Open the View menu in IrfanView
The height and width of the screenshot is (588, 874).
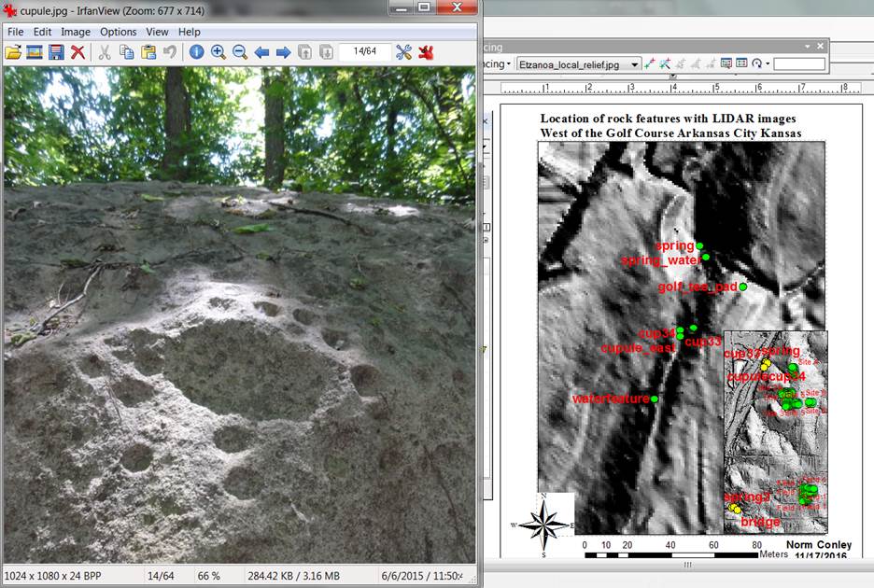click(x=157, y=32)
